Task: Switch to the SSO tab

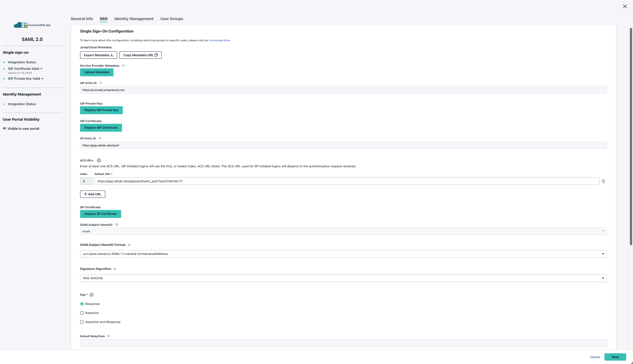Action: [104, 19]
